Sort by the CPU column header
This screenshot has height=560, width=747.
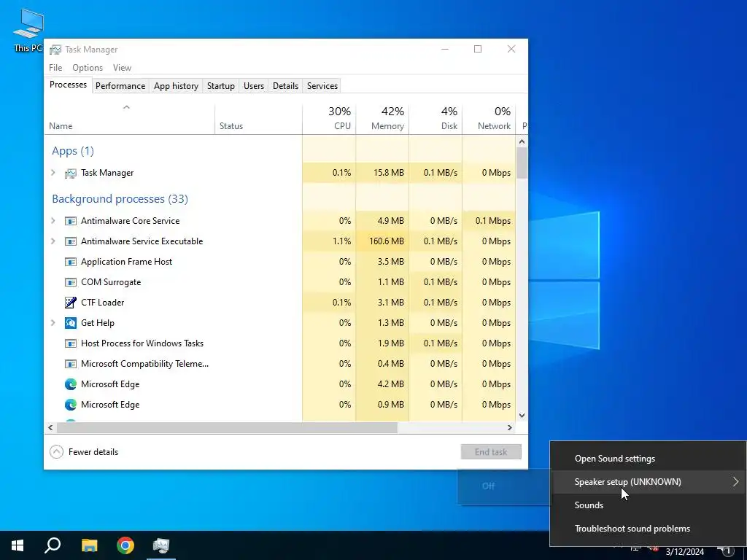[329, 119]
